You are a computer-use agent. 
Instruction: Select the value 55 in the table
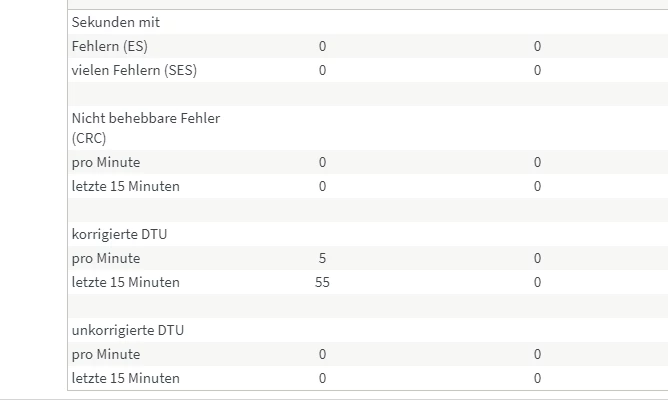pos(322,282)
